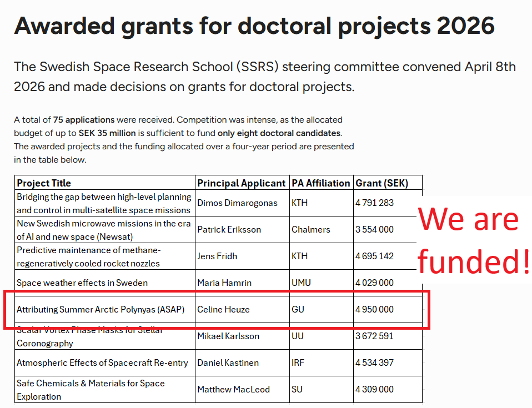Select the 'Jens Fridh' applicant cell
Viewport: 532px width, 408px height.
[x=217, y=256]
